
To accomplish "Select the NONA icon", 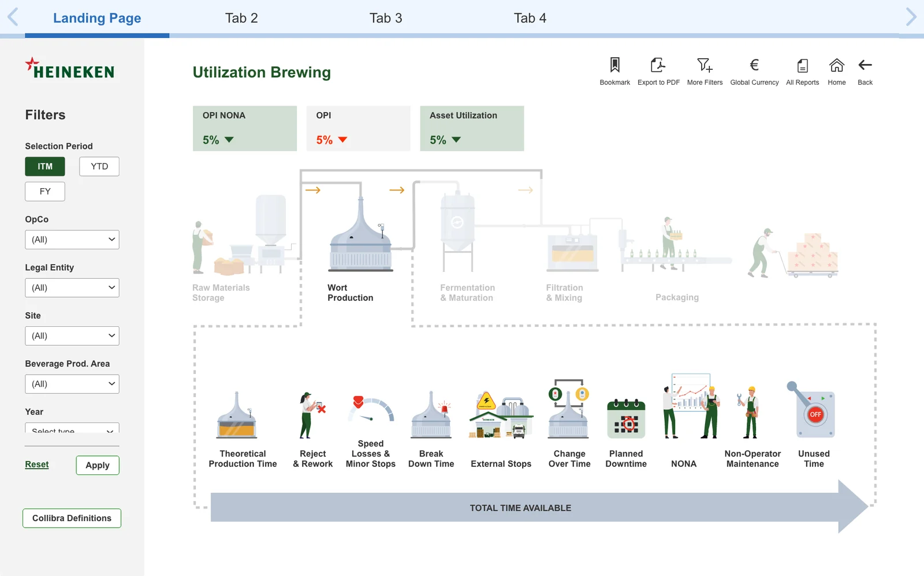I will coord(691,406).
